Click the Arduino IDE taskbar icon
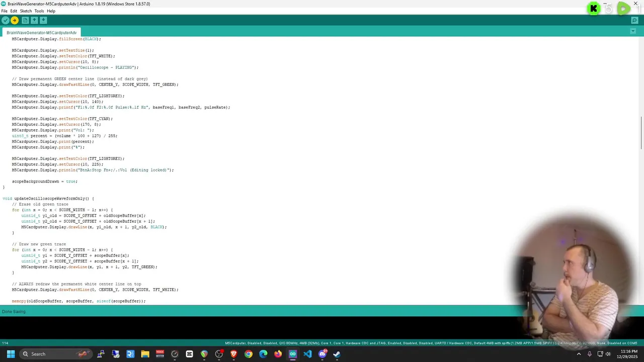This screenshot has height=362, width=644. (293, 354)
